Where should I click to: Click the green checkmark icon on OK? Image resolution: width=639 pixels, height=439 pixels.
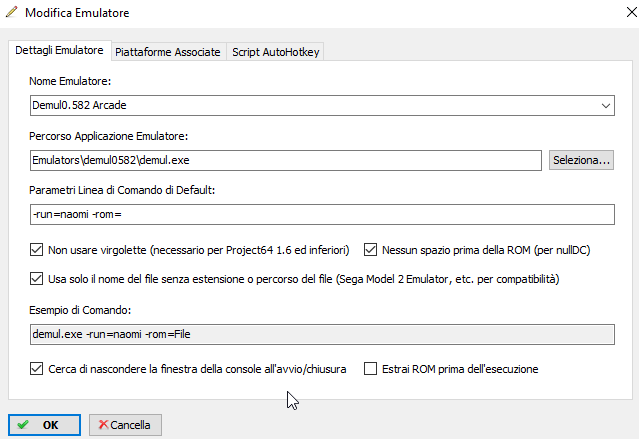(x=23, y=425)
